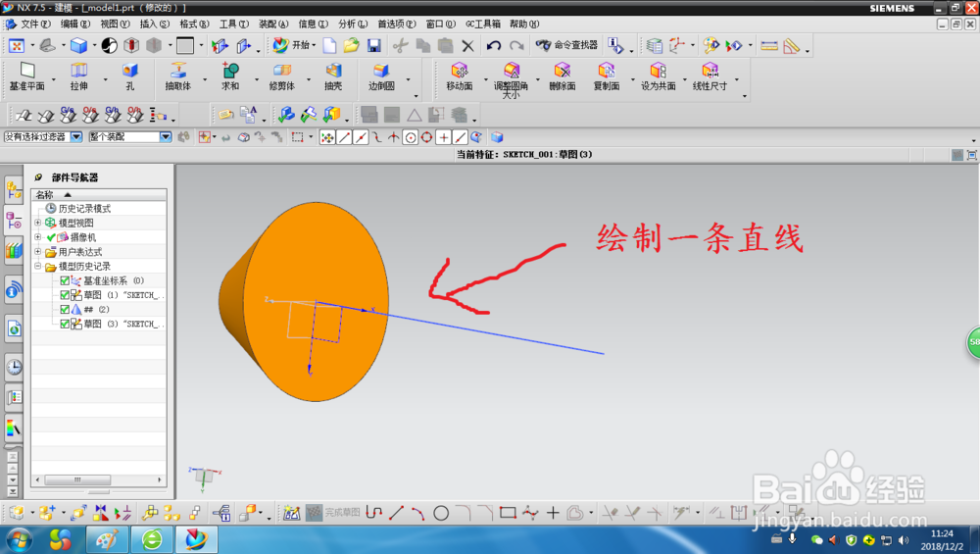The width and height of the screenshot is (980, 554).
Task: Toggle the midpoint snap option
Action: [x=361, y=137]
